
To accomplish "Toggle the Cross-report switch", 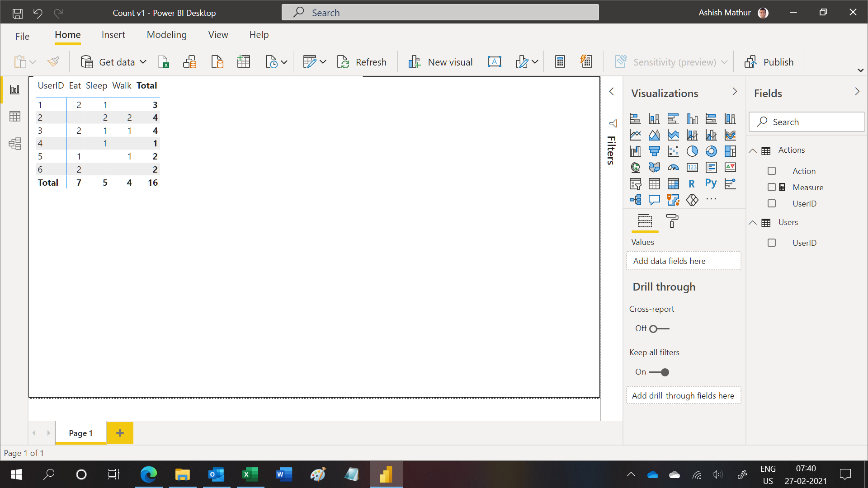I will 659,328.
